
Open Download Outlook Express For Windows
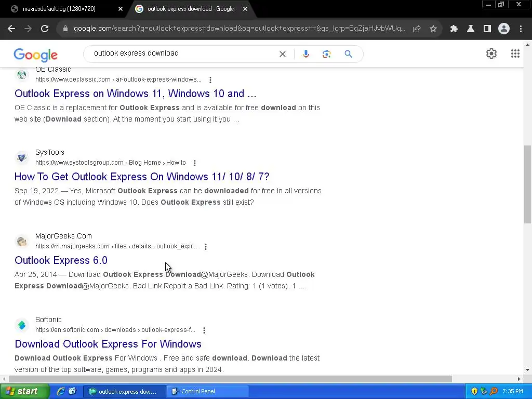click(108, 344)
